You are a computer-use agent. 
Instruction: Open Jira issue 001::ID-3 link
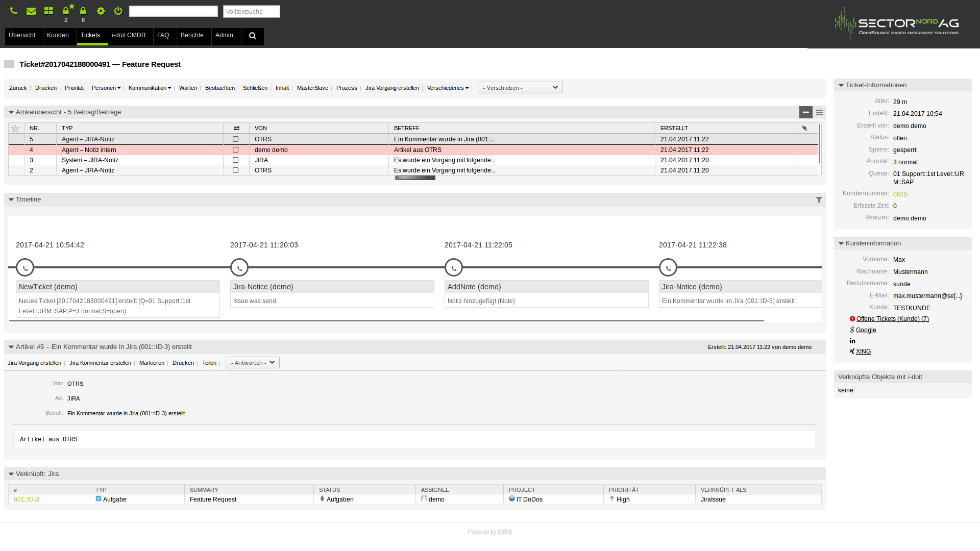point(27,499)
